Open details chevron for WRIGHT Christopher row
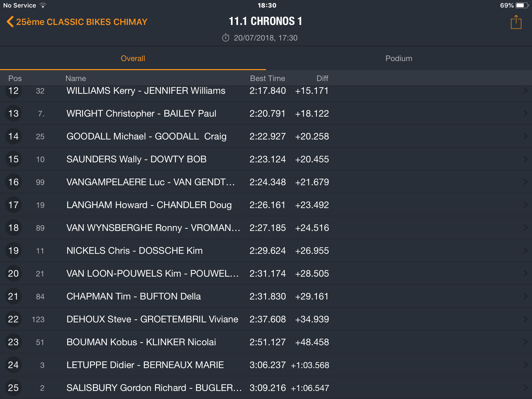The image size is (532, 399). click(526, 113)
